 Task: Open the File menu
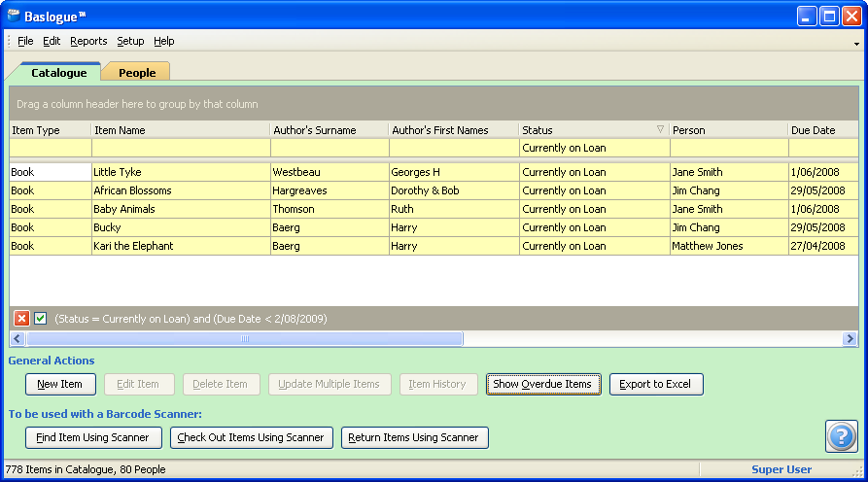pyautogui.click(x=25, y=41)
